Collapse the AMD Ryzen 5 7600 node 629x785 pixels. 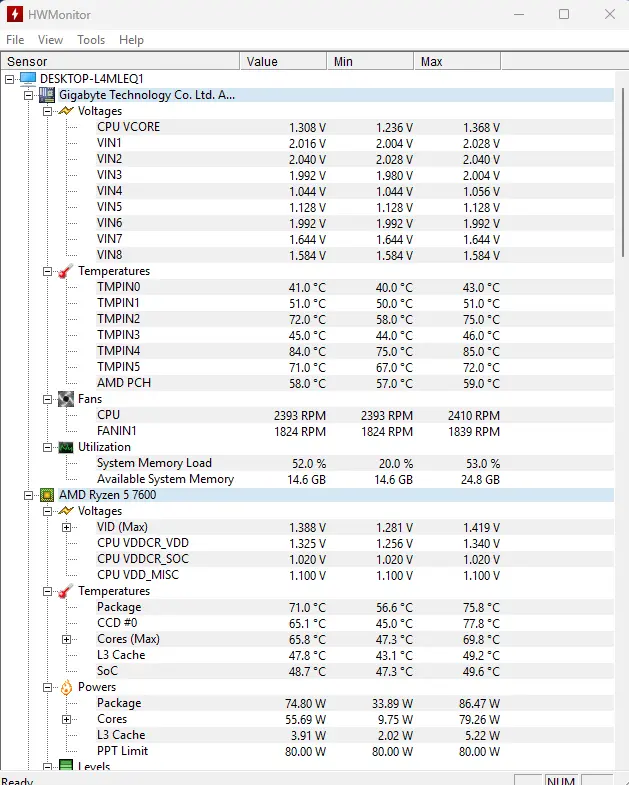(29, 495)
